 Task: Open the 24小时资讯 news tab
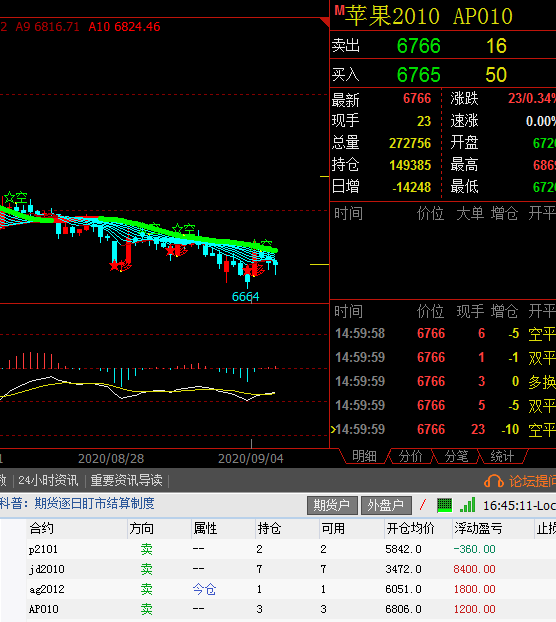point(48,480)
